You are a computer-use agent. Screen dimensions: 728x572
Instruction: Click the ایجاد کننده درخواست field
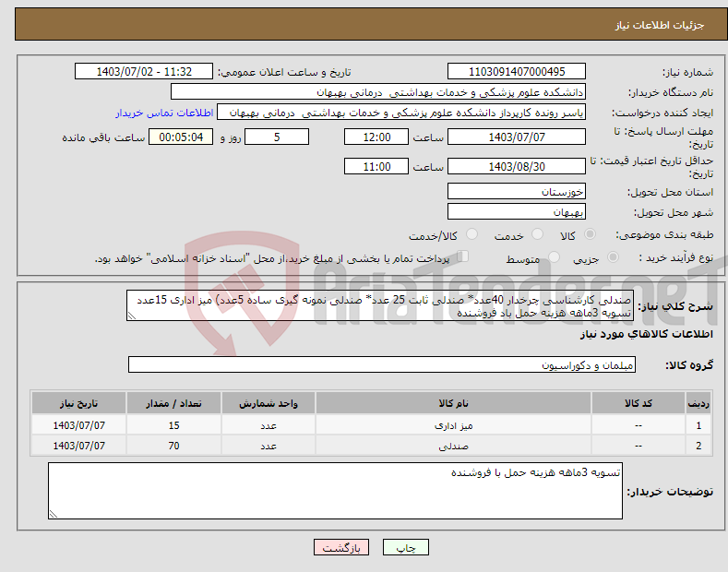401,113
